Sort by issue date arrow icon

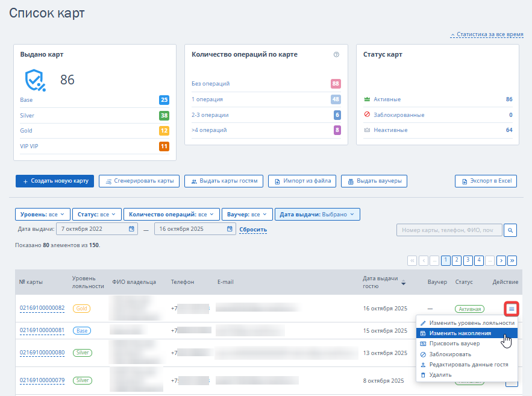click(404, 282)
